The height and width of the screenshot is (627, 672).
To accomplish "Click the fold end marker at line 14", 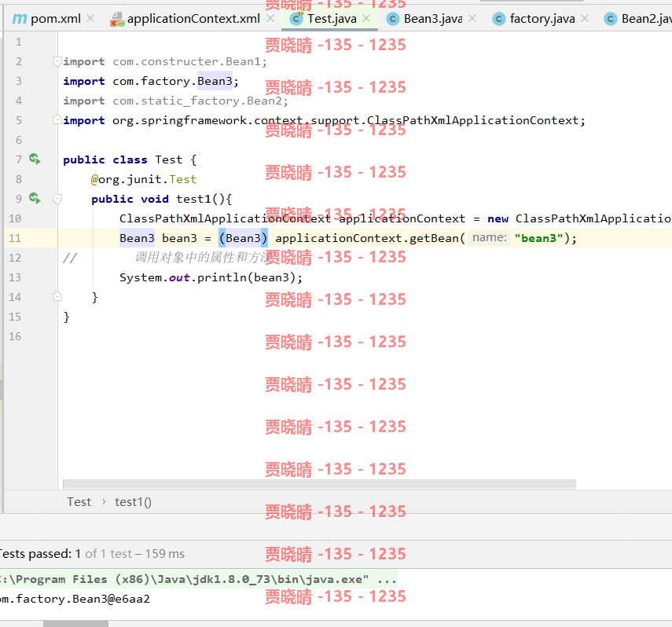I will point(57,296).
